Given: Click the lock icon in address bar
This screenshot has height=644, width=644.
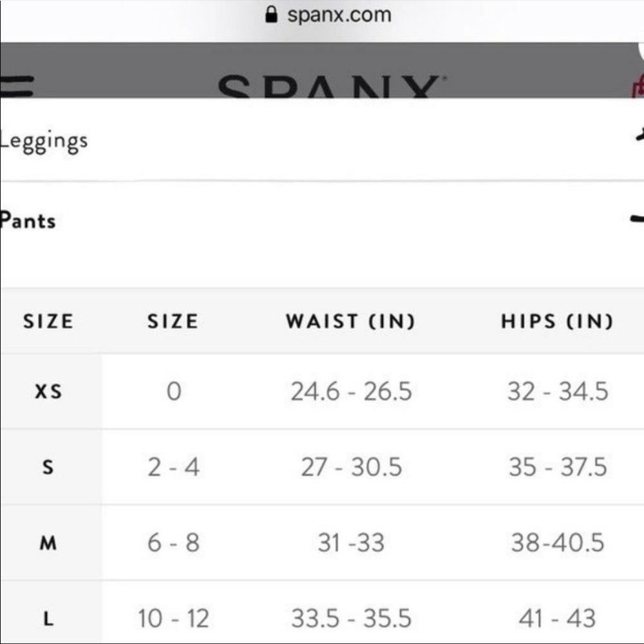Looking at the screenshot, I should point(273,14).
